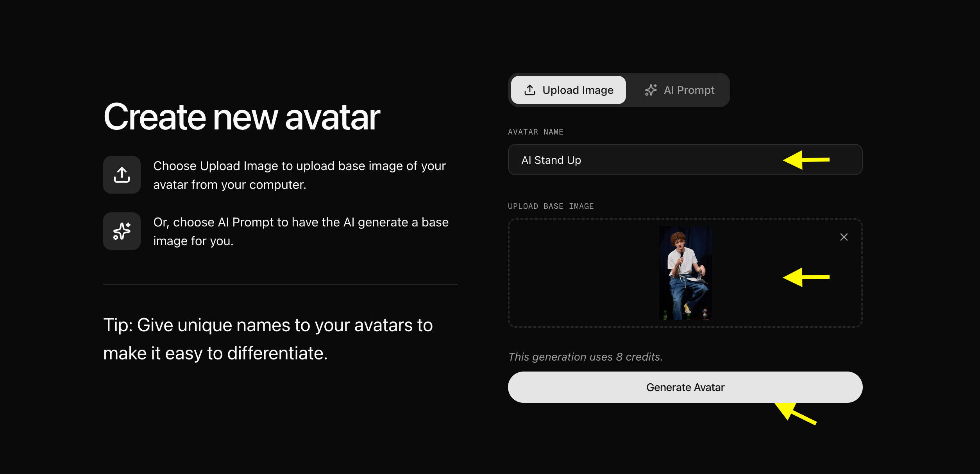Screen dimensions: 980x474
Task: Click the 'Choose Upload Image' instruction text
Action: [x=299, y=175]
